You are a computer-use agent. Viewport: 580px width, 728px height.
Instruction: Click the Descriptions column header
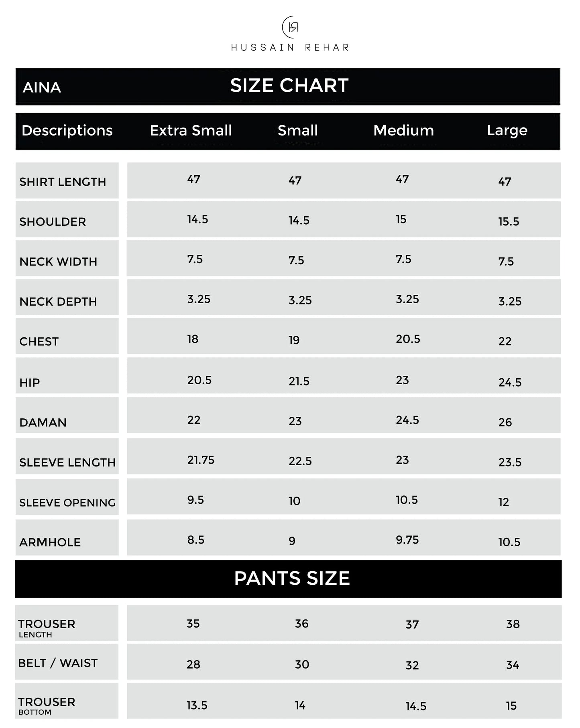pos(67,130)
